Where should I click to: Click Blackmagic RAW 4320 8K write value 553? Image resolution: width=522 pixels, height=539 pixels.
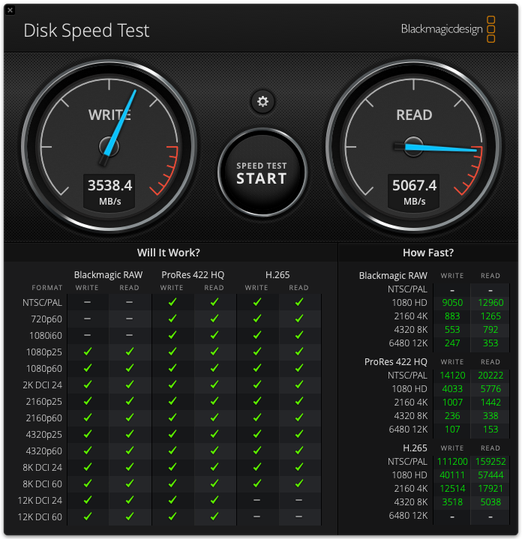coord(452,330)
